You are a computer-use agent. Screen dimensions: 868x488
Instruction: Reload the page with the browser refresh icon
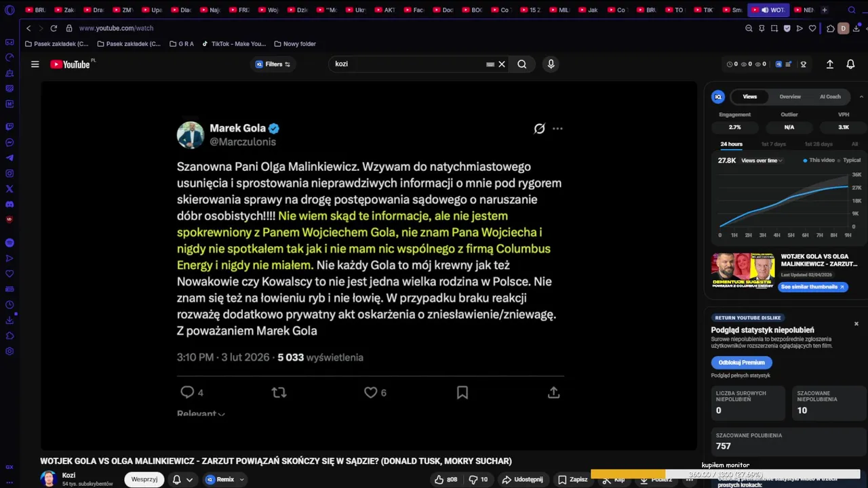tap(54, 28)
